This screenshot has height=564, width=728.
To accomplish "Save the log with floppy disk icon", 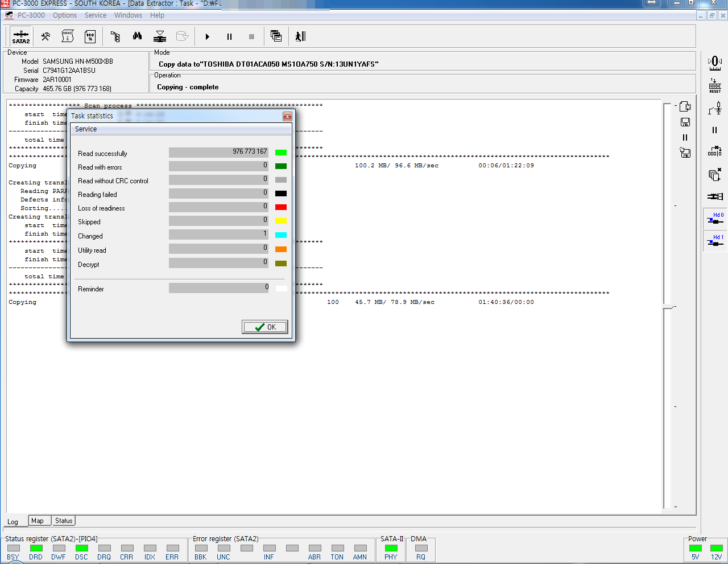I will pyautogui.click(x=685, y=122).
